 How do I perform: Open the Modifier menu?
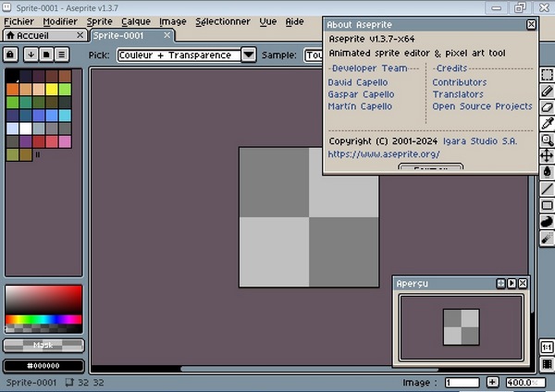pos(60,21)
